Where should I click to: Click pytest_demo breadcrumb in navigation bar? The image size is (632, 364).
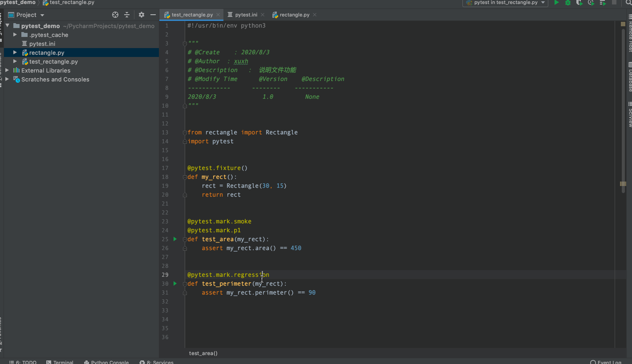coord(18,3)
